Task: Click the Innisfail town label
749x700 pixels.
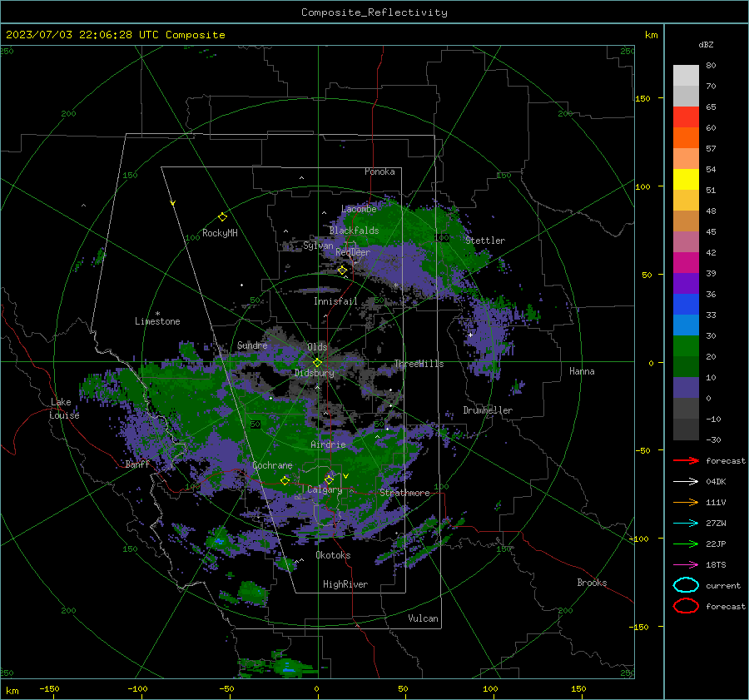Action: tap(335, 301)
